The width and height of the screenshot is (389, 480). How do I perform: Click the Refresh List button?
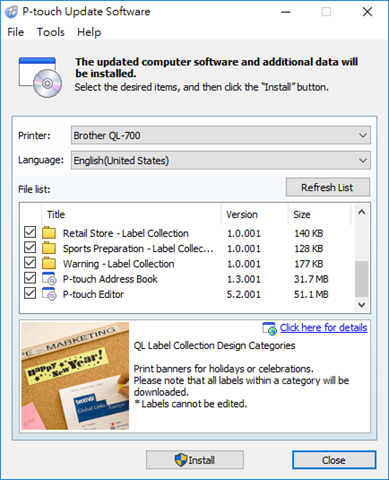point(328,187)
